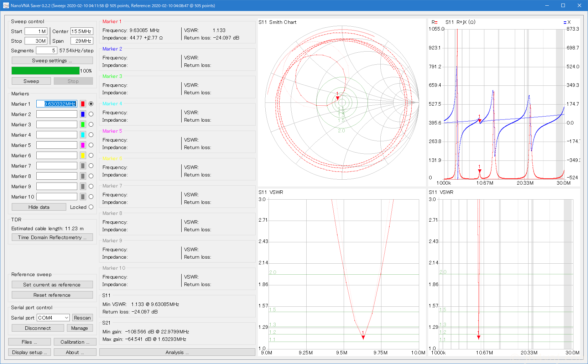Click the S21 Min gain value text

pos(157,332)
